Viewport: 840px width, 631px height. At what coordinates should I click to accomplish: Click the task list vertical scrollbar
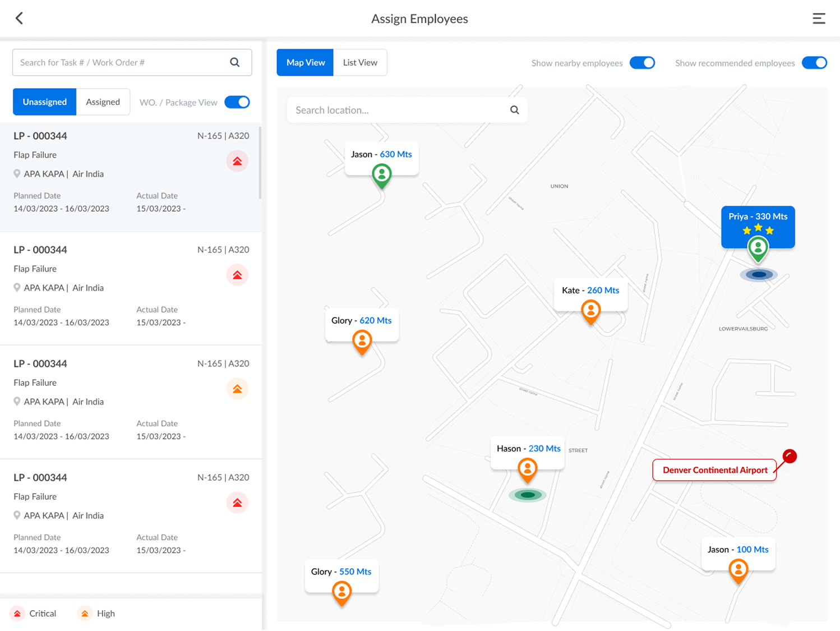click(260, 163)
